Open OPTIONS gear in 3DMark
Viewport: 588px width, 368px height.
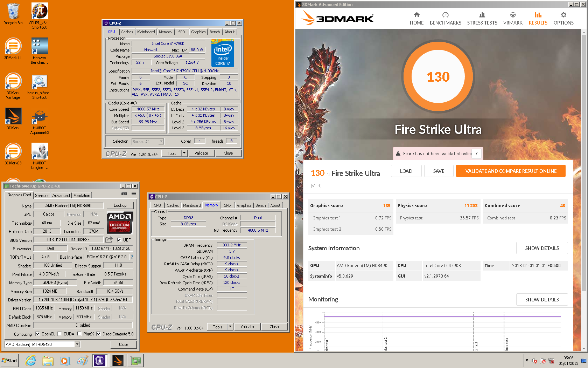click(563, 18)
